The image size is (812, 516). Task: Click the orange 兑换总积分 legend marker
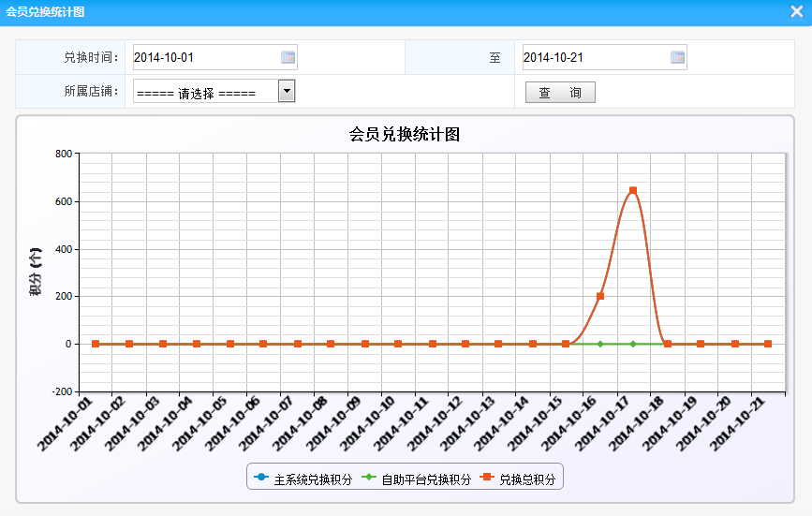pos(487,479)
